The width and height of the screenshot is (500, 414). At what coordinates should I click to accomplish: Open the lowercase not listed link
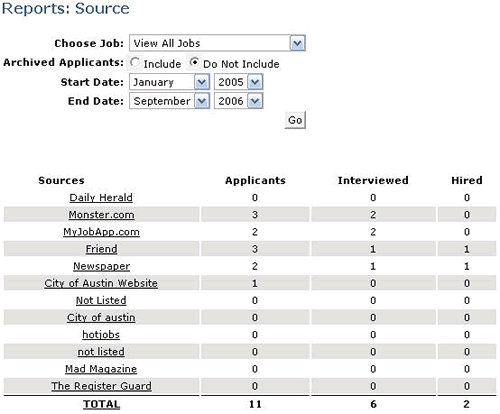click(x=101, y=352)
